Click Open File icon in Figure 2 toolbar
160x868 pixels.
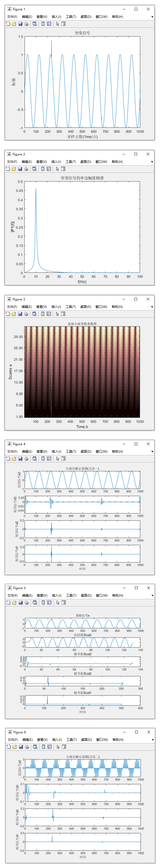click(x=14, y=169)
